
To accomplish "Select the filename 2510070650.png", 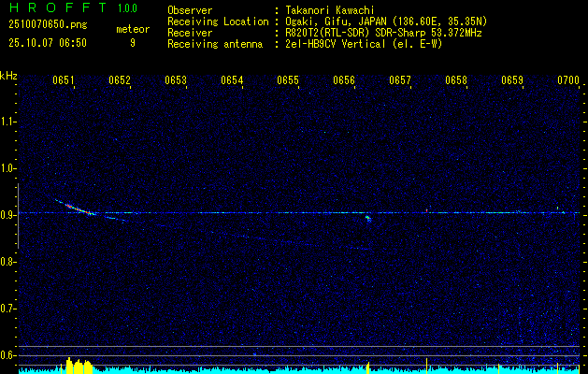I will [x=48, y=24].
